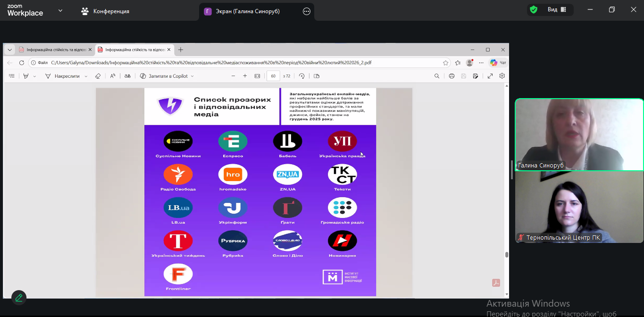Click the PDF page number field

(x=273, y=76)
